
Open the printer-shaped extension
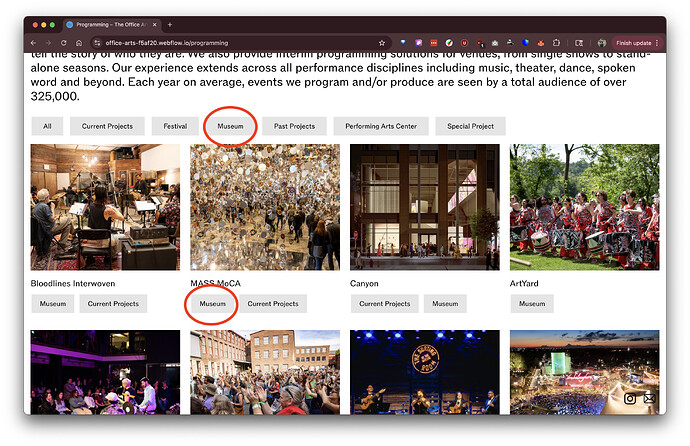[510, 43]
